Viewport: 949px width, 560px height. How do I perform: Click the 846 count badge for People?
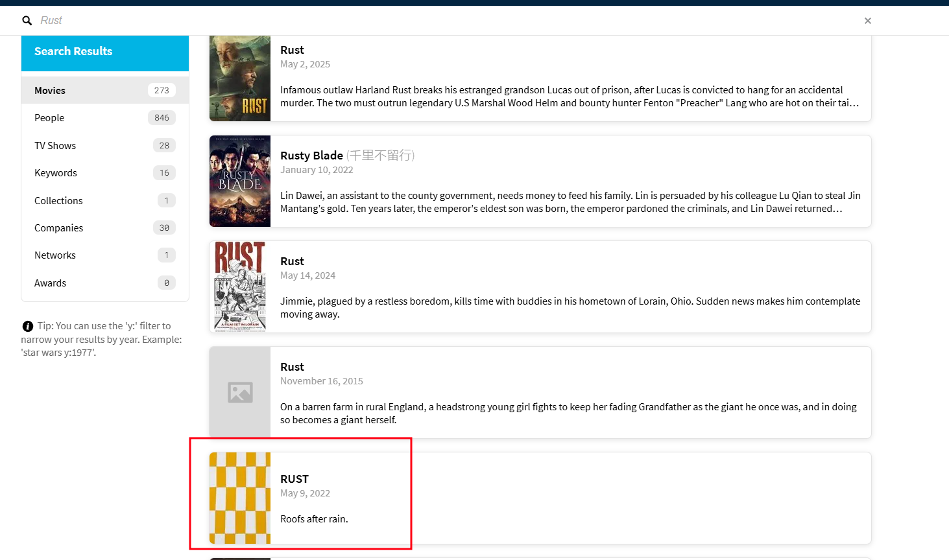point(162,118)
